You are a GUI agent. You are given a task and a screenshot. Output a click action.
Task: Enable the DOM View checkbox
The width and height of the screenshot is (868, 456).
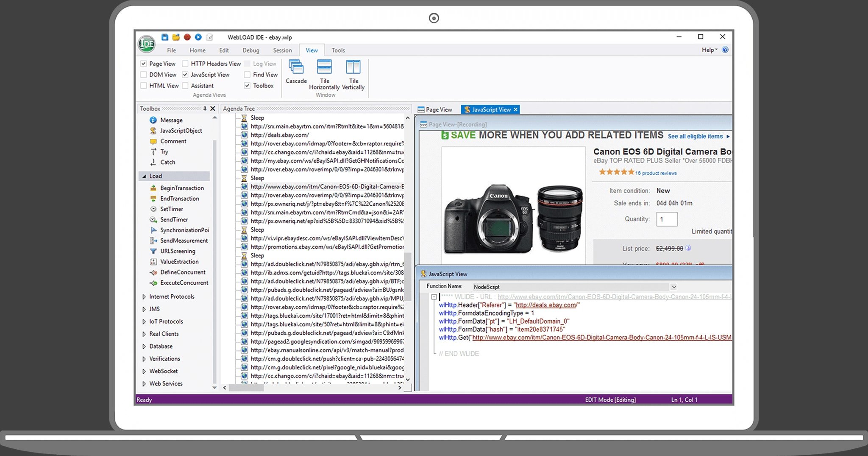(x=144, y=75)
